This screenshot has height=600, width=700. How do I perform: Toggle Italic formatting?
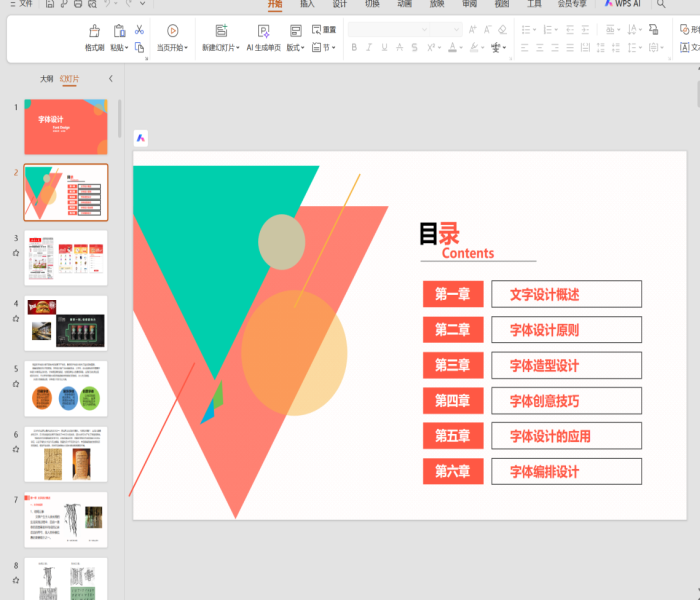click(x=370, y=48)
